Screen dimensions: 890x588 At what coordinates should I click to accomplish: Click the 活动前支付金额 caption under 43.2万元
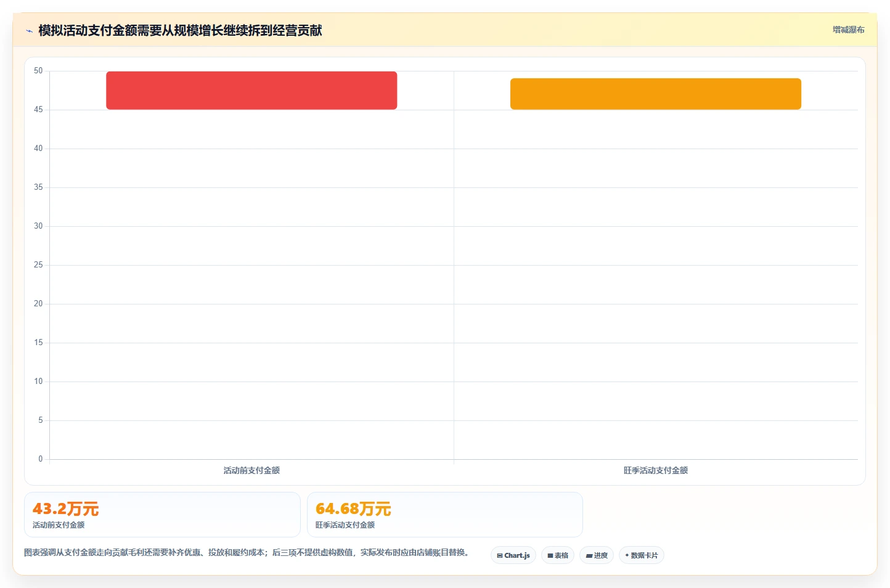point(59,525)
